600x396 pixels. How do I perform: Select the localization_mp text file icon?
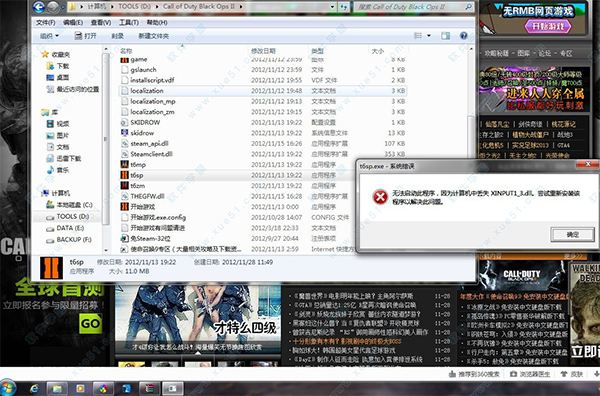(124, 101)
